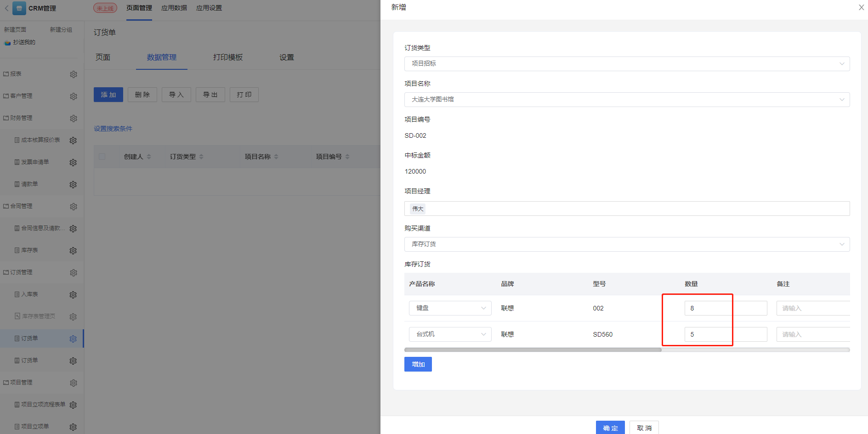Click the 导入 button
The image size is (868, 434).
(176, 95)
